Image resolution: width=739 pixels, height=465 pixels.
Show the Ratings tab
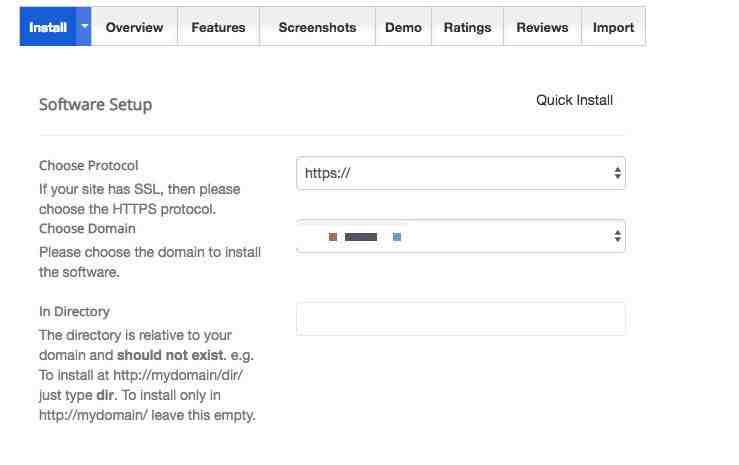click(x=467, y=27)
